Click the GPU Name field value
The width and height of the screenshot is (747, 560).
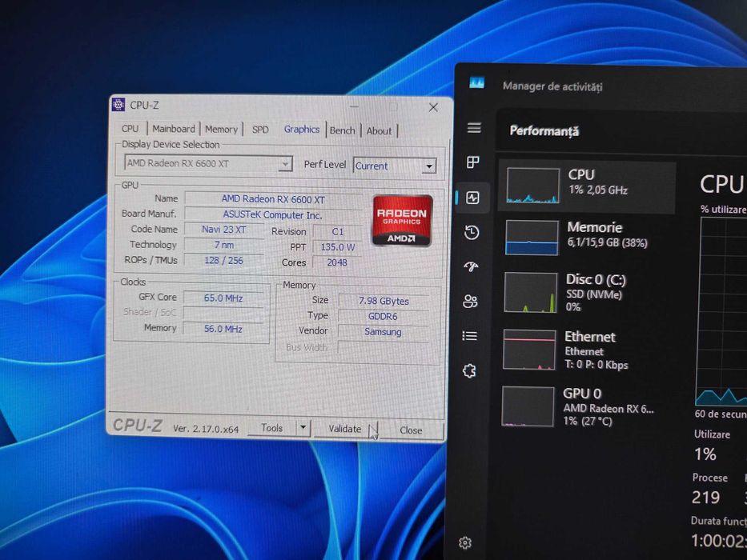[273, 199]
